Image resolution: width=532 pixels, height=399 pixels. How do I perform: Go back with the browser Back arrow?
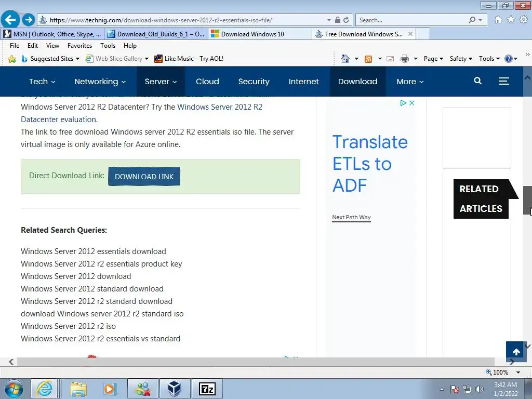(10, 19)
